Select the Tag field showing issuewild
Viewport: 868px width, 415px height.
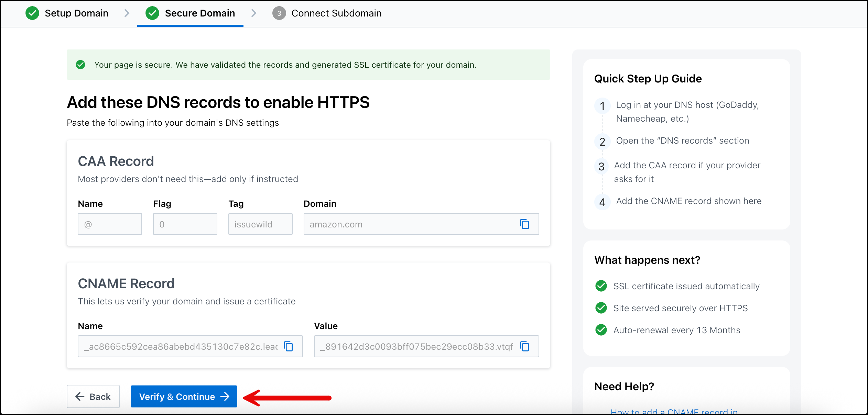click(x=260, y=224)
